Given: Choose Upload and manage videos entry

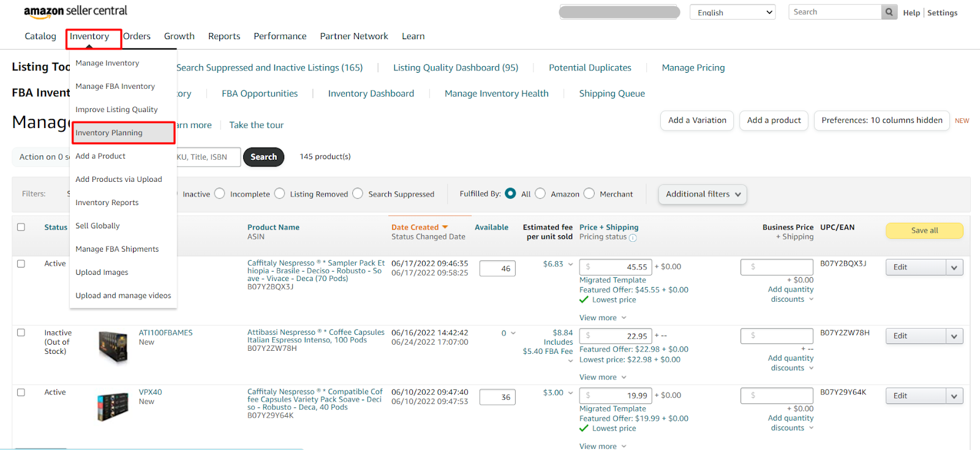Looking at the screenshot, I should click(x=124, y=296).
